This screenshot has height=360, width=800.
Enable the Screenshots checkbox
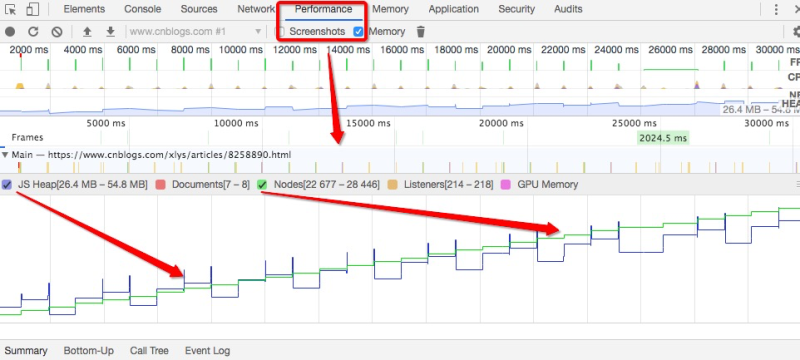[280, 32]
